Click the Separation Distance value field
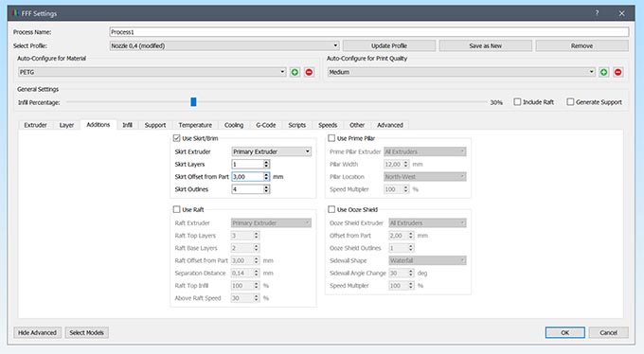 point(241,274)
